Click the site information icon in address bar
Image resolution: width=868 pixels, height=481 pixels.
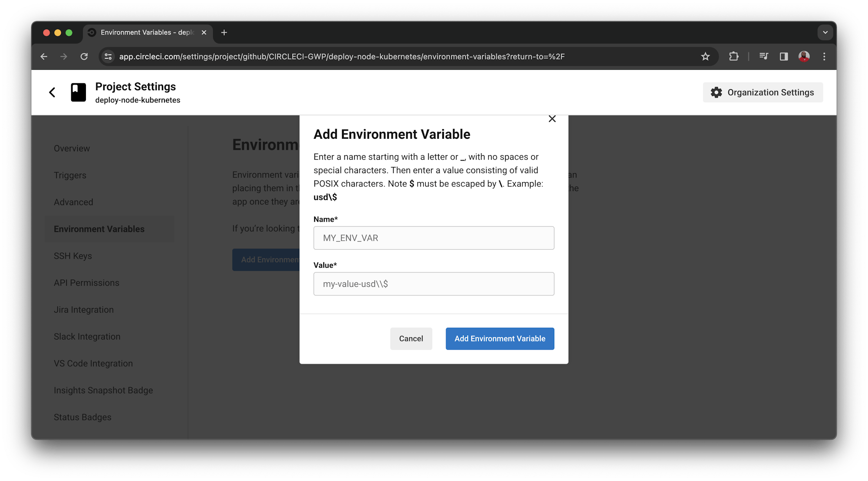coord(108,56)
